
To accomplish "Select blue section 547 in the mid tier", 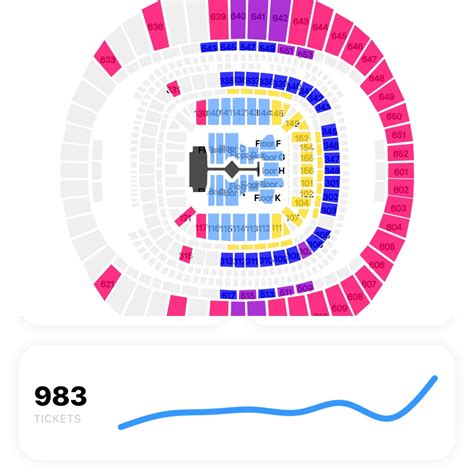I will [x=248, y=46].
